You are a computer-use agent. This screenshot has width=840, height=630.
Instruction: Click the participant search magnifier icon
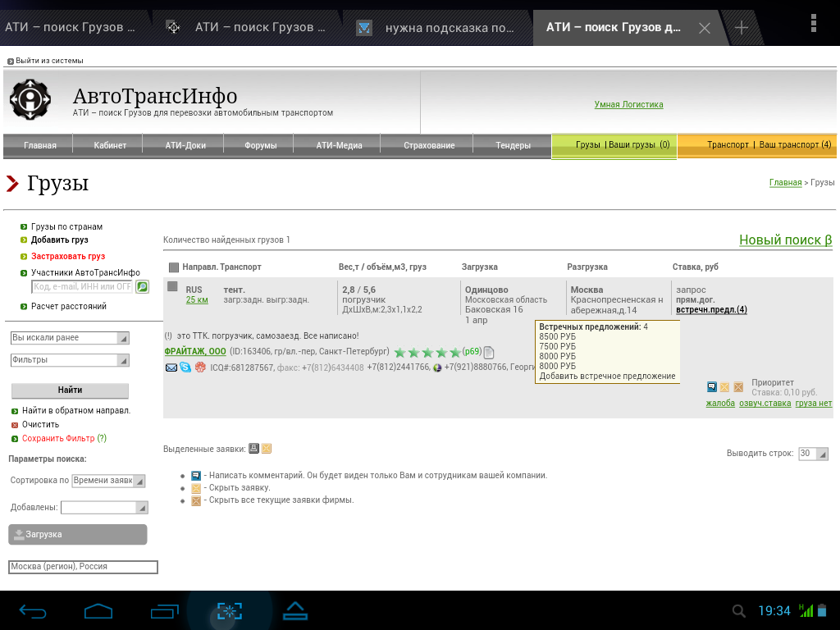[142, 286]
